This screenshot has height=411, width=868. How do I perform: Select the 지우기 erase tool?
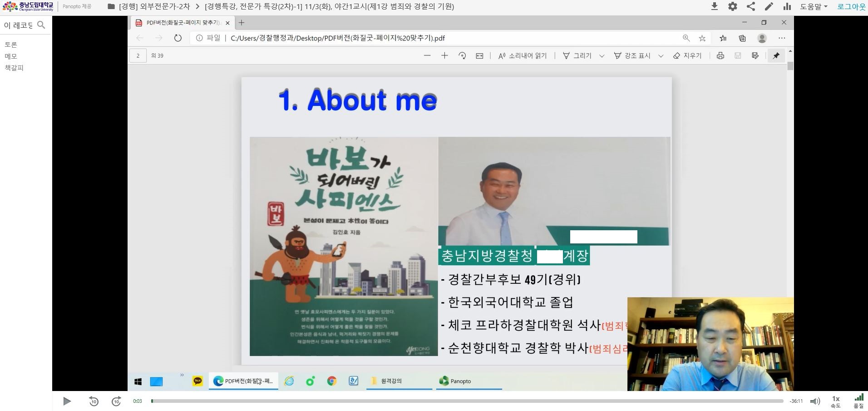pos(687,55)
